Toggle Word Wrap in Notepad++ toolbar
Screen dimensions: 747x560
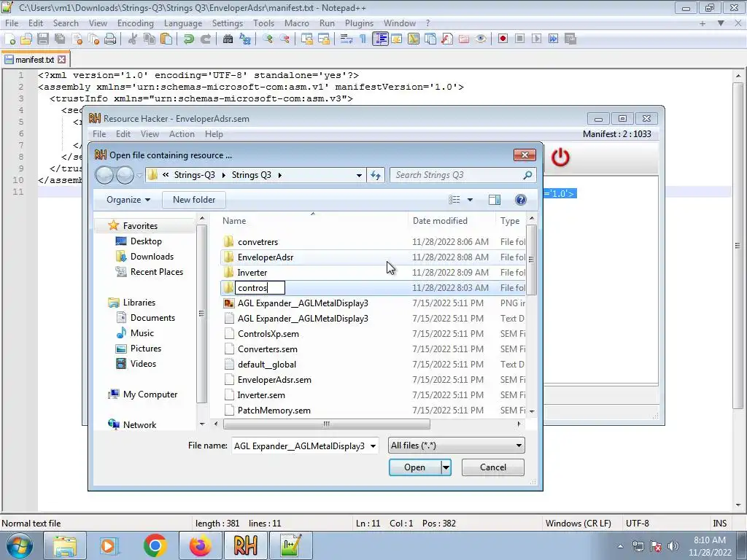347,39
